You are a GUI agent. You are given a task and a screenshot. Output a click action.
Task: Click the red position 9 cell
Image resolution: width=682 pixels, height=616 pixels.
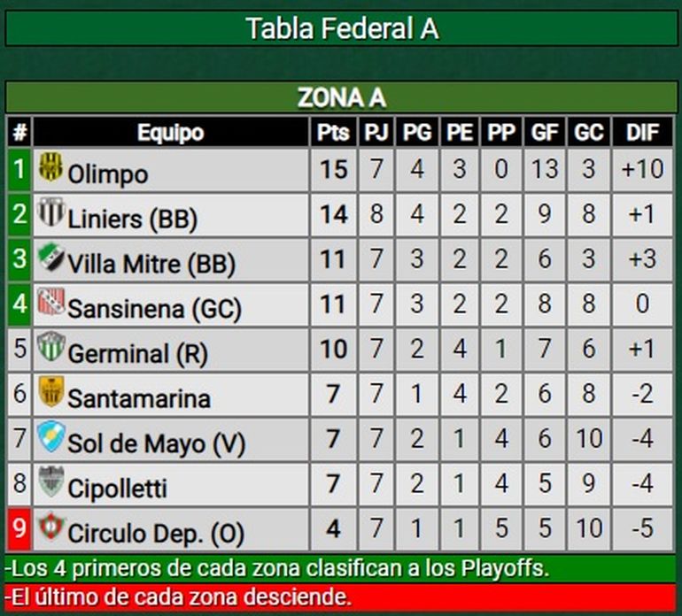[19, 530]
